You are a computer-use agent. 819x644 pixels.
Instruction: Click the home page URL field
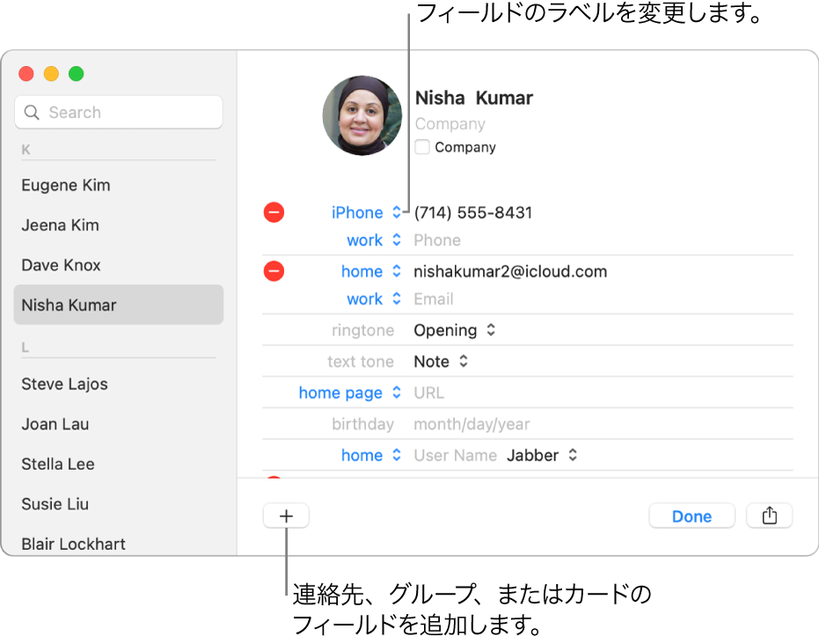tap(428, 392)
